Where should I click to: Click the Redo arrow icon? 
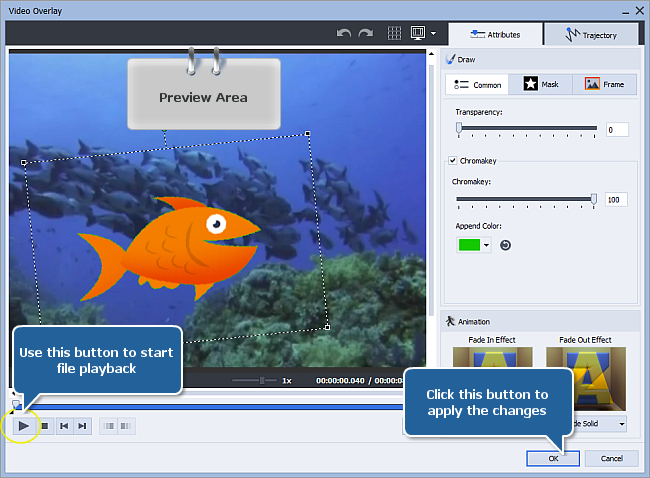(x=366, y=33)
